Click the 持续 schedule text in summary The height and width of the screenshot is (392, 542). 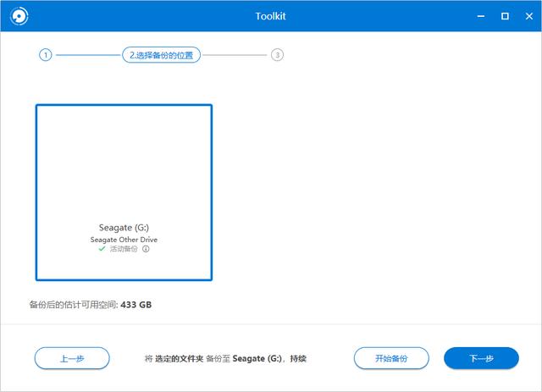[298, 359]
